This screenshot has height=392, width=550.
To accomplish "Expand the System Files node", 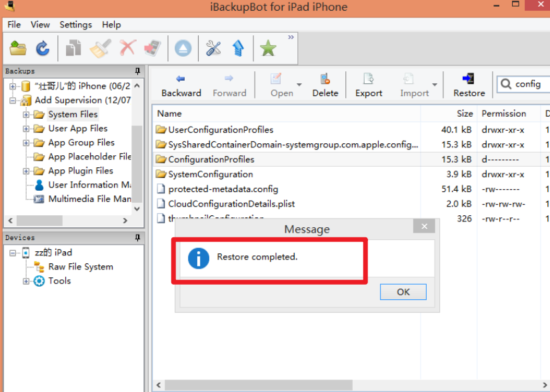I will coord(26,114).
